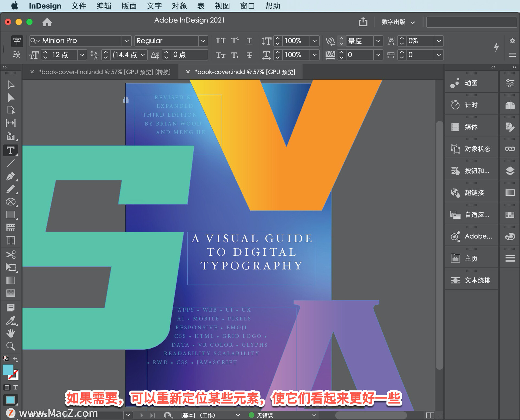Click the Gap tool icon
520x420 pixels.
[11, 123]
